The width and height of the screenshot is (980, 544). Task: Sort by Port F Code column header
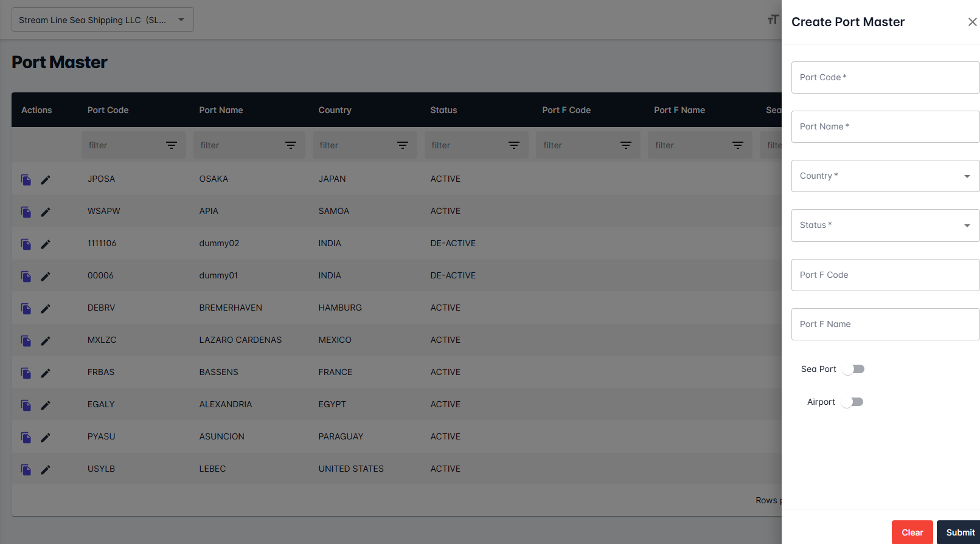pos(566,110)
